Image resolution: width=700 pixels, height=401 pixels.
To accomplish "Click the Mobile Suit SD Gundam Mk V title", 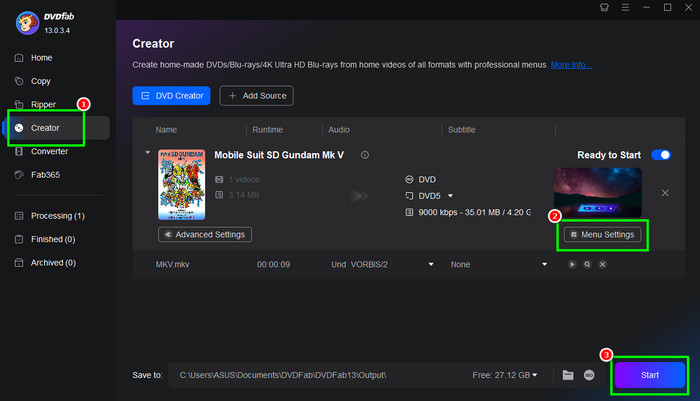I will point(279,155).
